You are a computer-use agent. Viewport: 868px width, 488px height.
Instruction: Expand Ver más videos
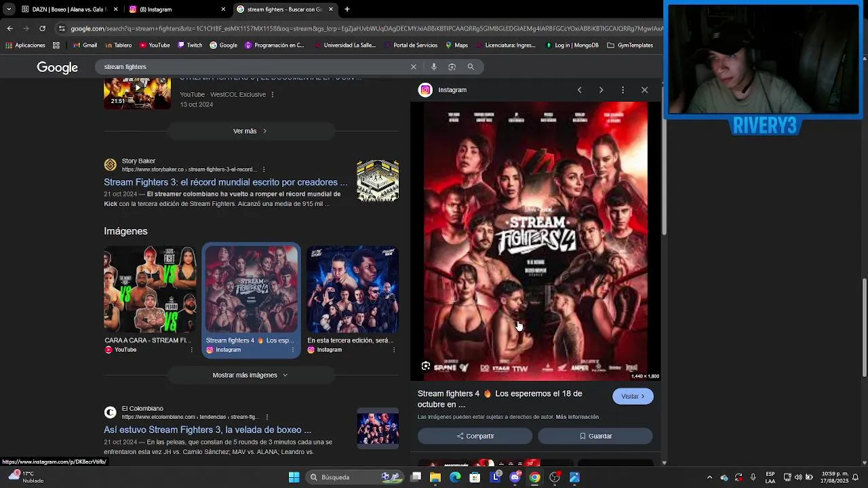click(250, 131)
